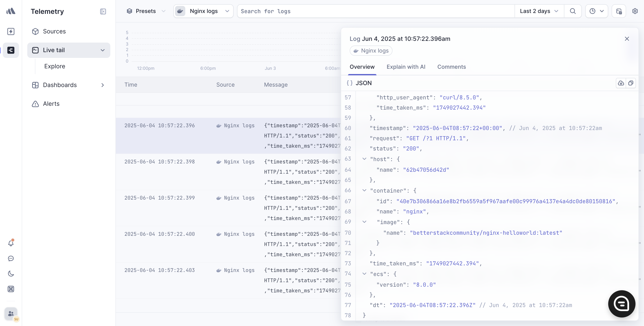Viewport: 644px width, 326px height.
Task: Click the Docker icon in the 10:57:22.398 row
Action: [x=219, y=162]
